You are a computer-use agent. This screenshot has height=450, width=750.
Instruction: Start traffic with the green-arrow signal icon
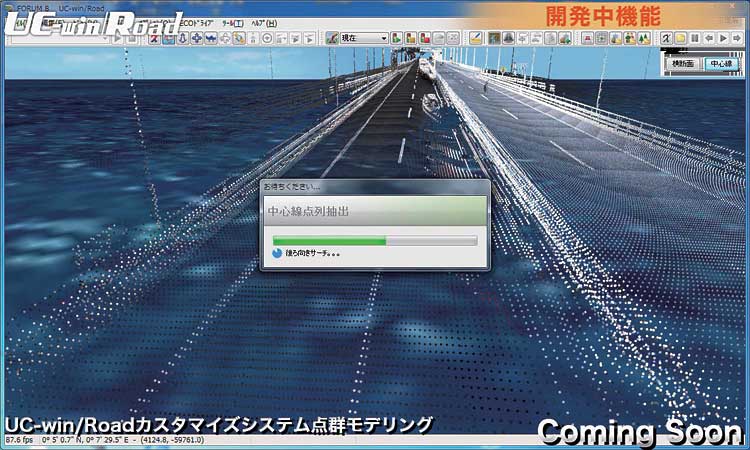pos(396,38)
